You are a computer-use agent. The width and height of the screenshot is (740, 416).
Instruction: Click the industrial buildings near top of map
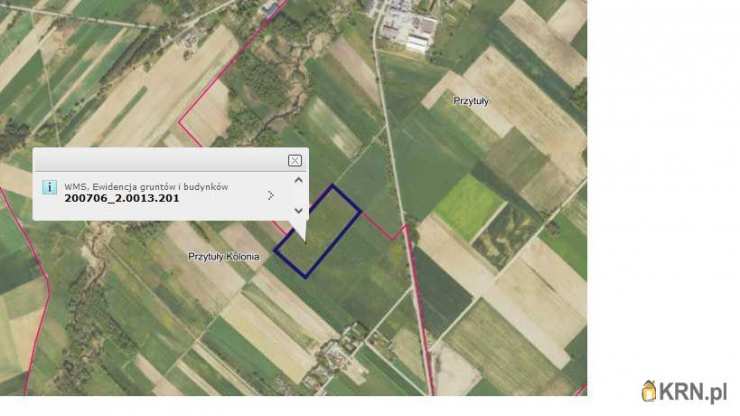(406, 27)
